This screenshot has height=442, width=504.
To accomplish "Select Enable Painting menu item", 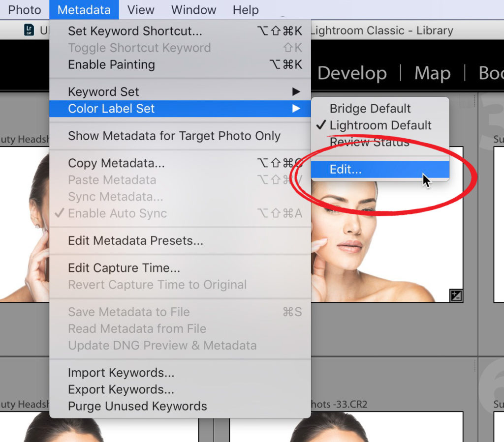I will coord(180,64).
